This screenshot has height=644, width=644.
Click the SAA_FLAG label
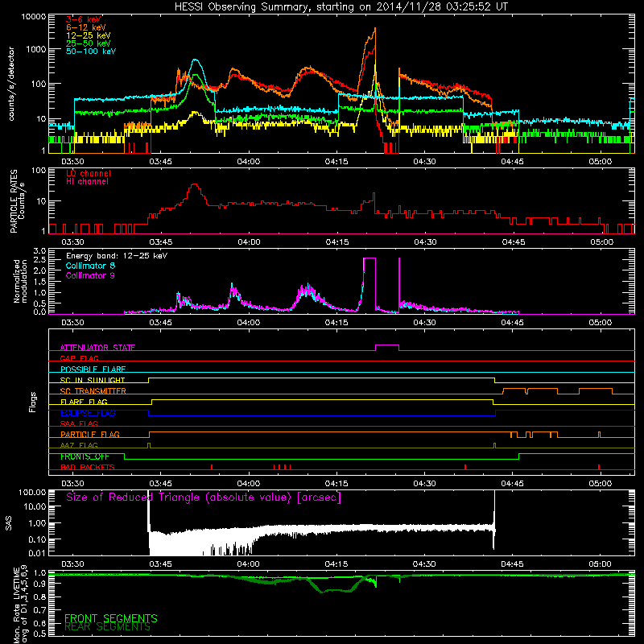(79, 423)
